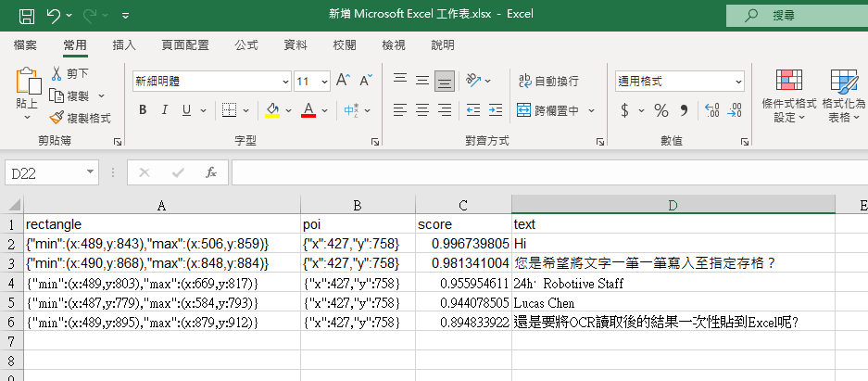This screenshot has height=381, width=868.
Task: Click in the 搜尋 search box
Action: (x=798, y=16)
